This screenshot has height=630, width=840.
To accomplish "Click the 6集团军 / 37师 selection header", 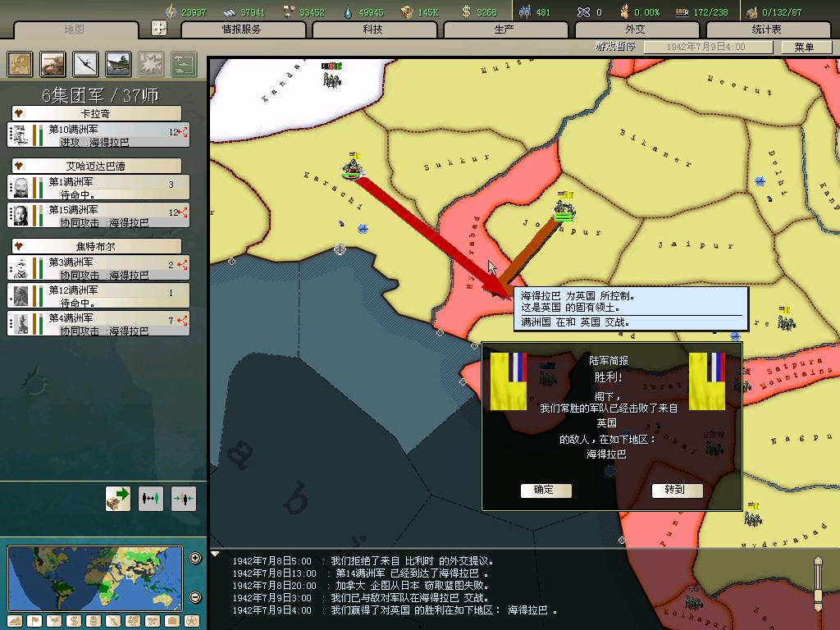I will click(100, 95).
